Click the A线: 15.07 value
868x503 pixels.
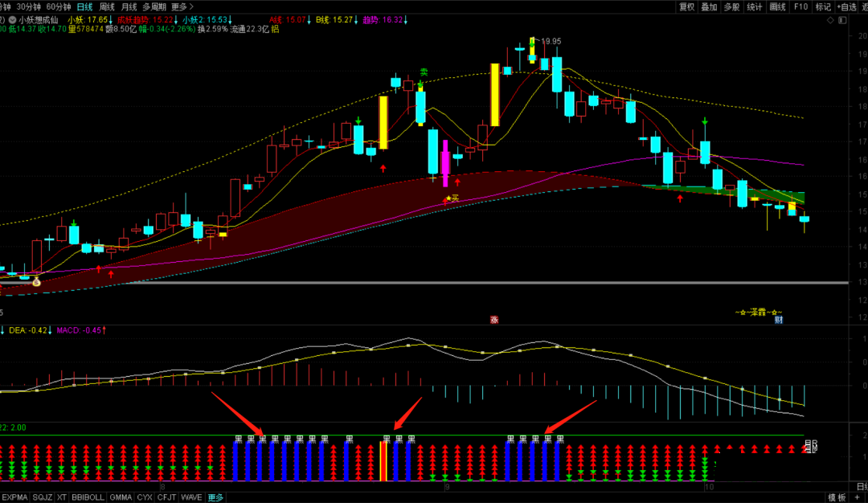click(x=287, y=20)
